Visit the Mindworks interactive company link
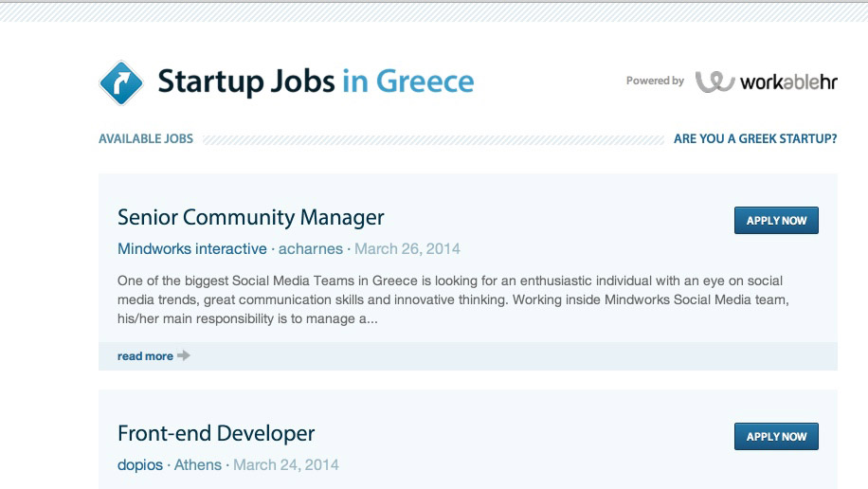The width and height of the screenshot is (868, 489). tap(192, 249)
